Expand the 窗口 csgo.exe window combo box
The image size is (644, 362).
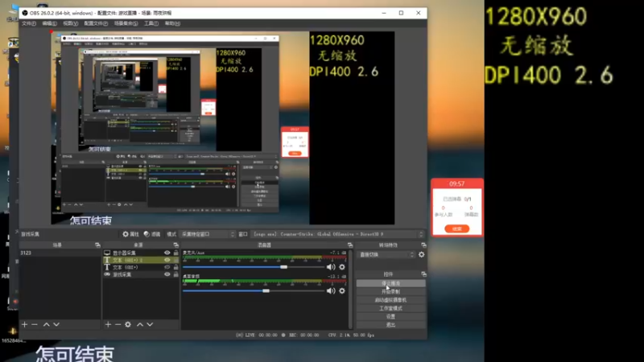(x=337, y=234)
